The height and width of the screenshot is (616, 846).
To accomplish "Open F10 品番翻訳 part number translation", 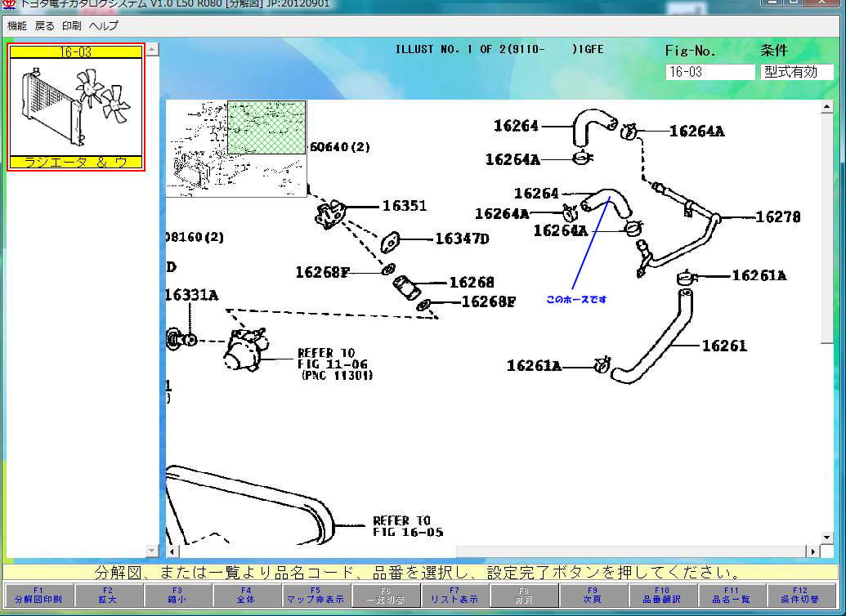I will (x=662, y=595).
